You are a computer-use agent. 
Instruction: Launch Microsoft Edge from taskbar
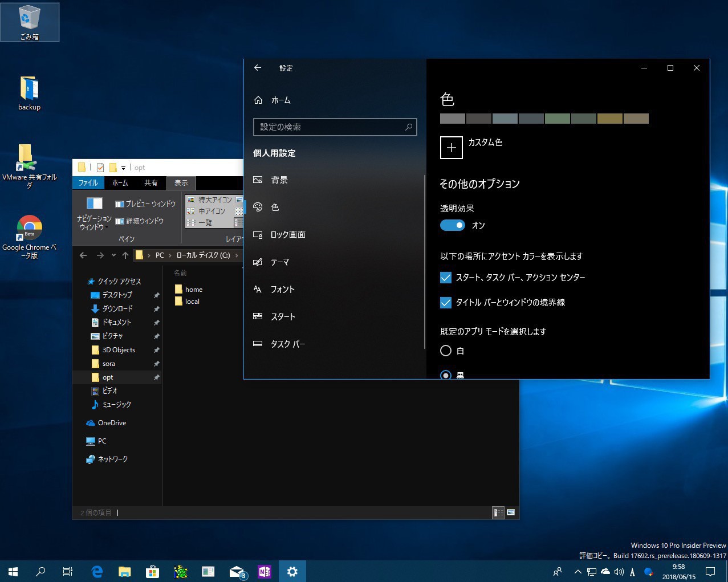click(x=97, y=571)
